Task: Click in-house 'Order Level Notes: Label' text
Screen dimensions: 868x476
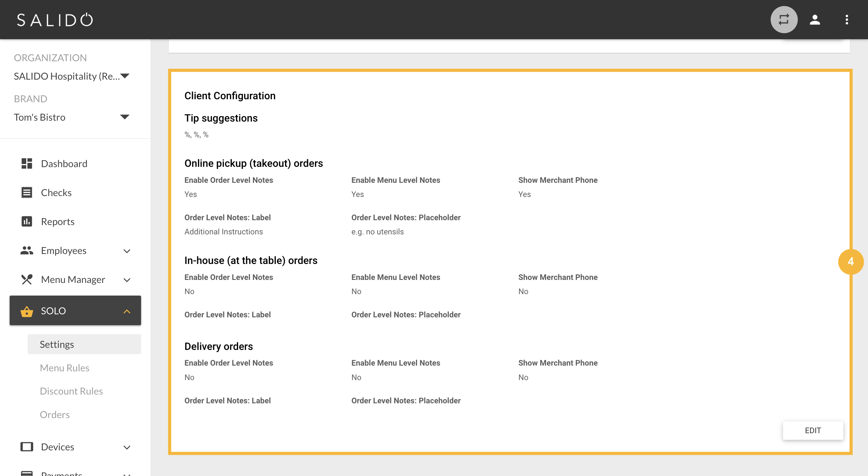Action: click(228, 315)
